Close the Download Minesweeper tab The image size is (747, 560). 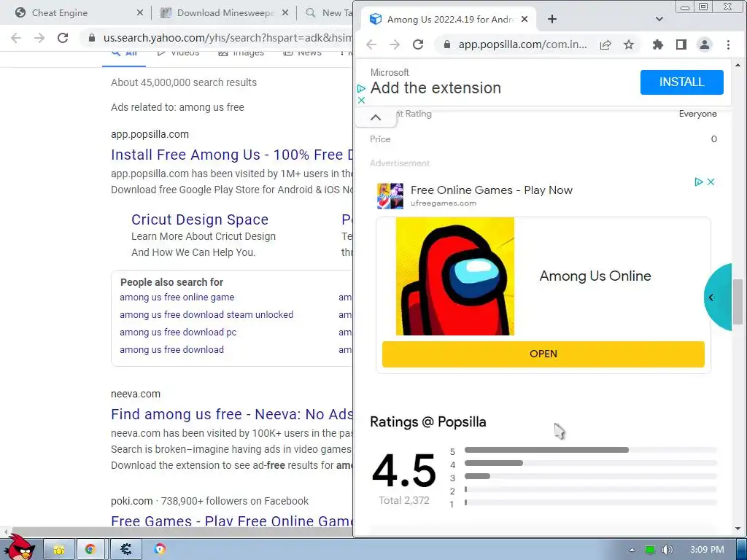[285, 13]
